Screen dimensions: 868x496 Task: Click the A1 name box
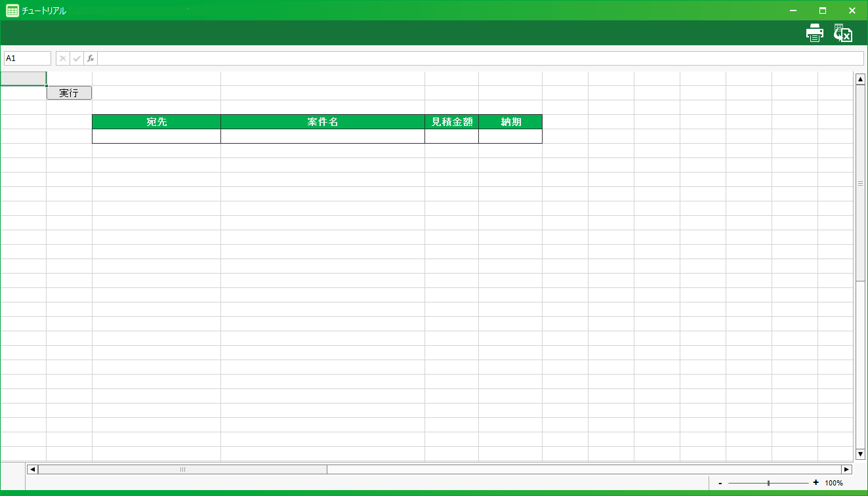tap(28, 58)
